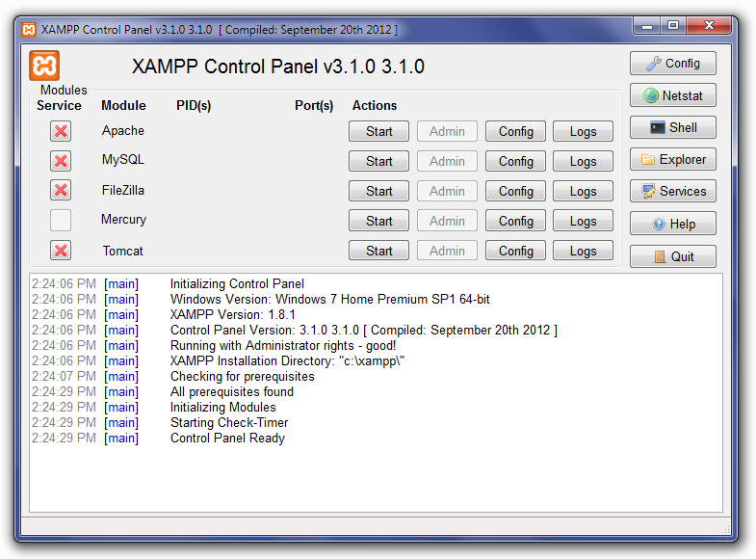Click the FileZilla module name
This screenshot has height=559, width=756.
(x=123, y=190)
